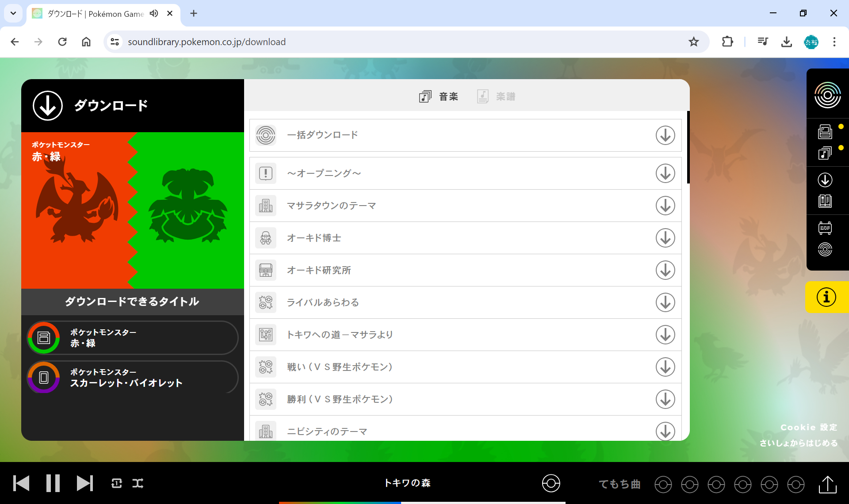Click さいしょからはじめる link

799,443
